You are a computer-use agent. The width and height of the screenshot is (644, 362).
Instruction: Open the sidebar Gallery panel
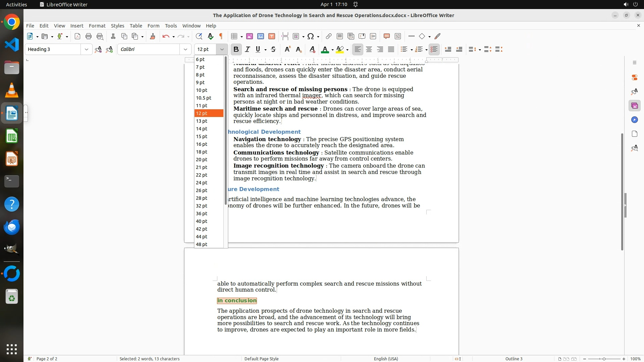[x=634, y=106]
